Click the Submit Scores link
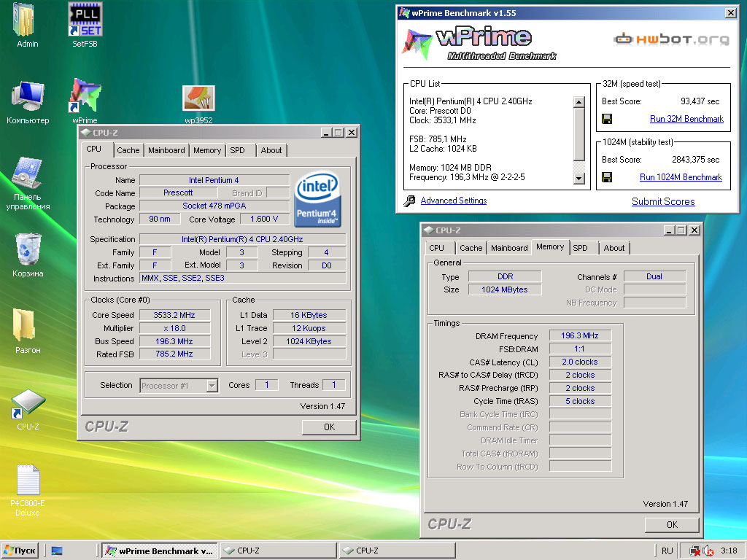 tap(663, 201)
